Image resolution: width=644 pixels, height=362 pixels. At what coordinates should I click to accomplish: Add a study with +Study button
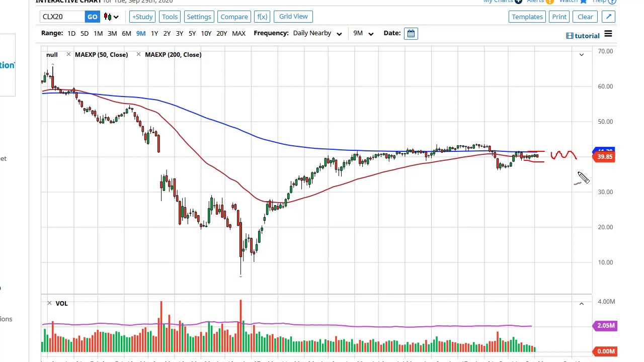click(142, 17)
